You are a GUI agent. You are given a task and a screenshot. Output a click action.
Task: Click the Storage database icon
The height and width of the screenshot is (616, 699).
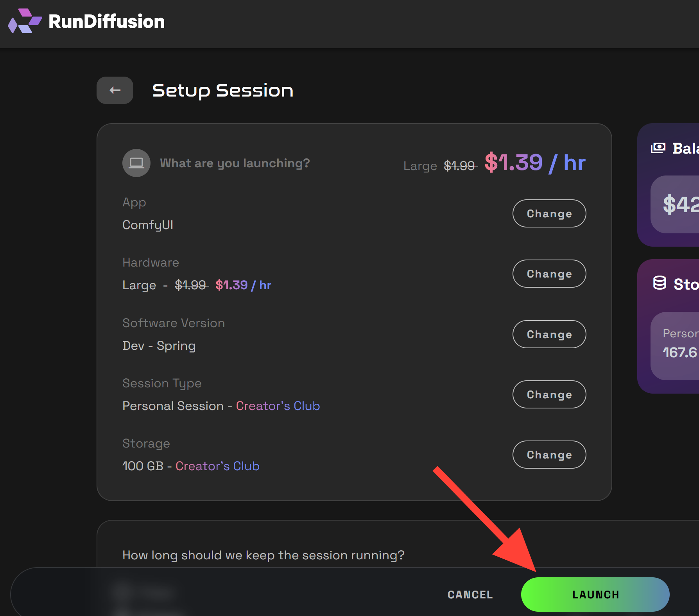click(x=660, y=283)
